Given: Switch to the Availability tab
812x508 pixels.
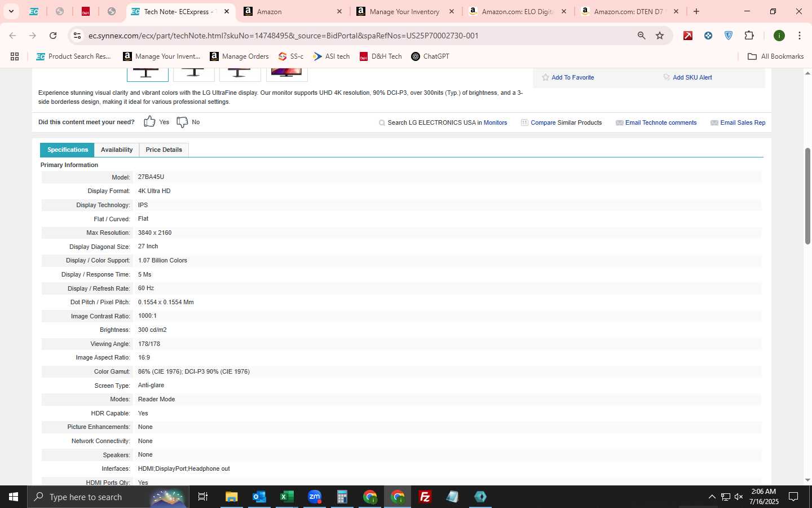Looking at the screenshot, I should [x=117, y=150].
